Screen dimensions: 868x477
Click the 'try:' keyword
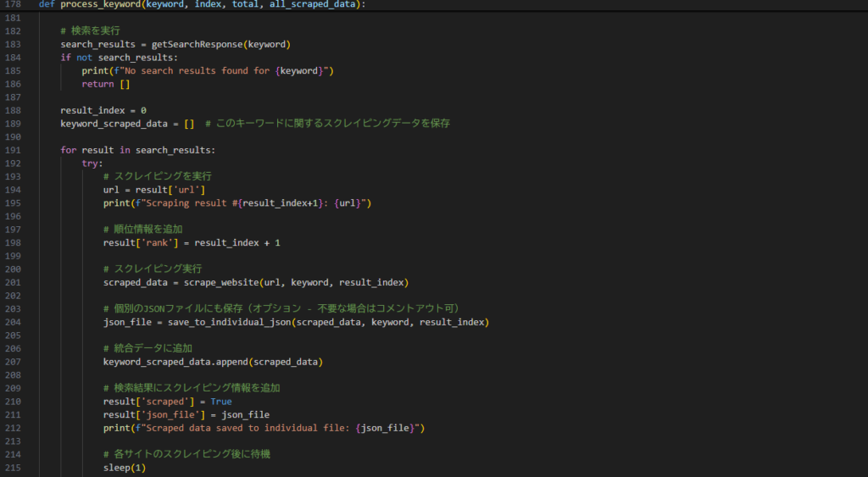92,164
